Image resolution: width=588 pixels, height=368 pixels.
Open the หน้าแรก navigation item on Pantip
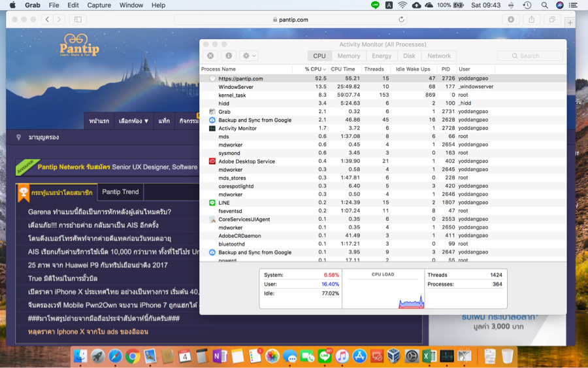[99, 121]
